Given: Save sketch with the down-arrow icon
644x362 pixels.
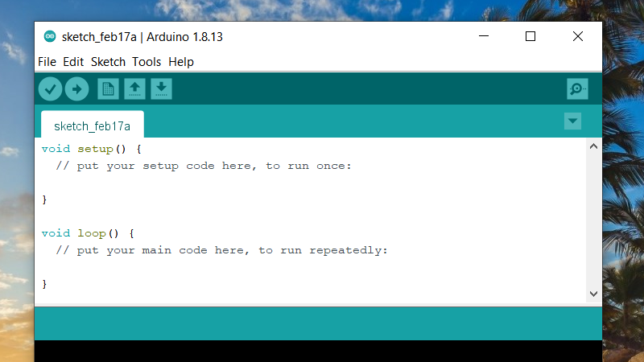Looking at the screenshot, I should click(161, 89).
